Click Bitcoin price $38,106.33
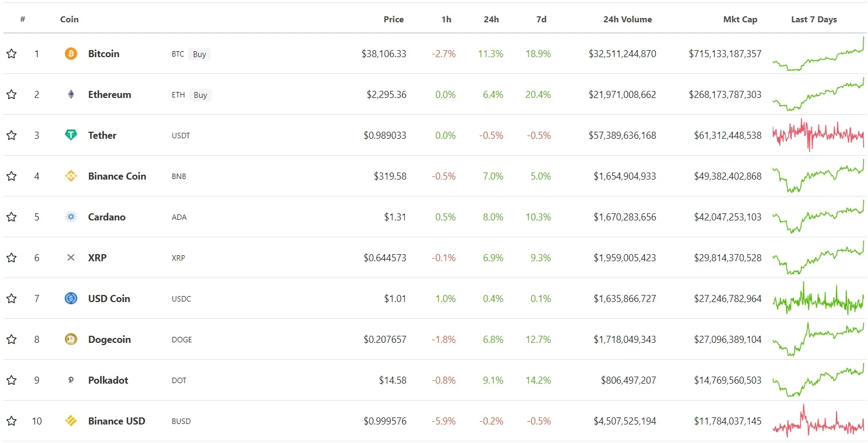This screenshot has width=868, height=443. [x=384, y=53]
